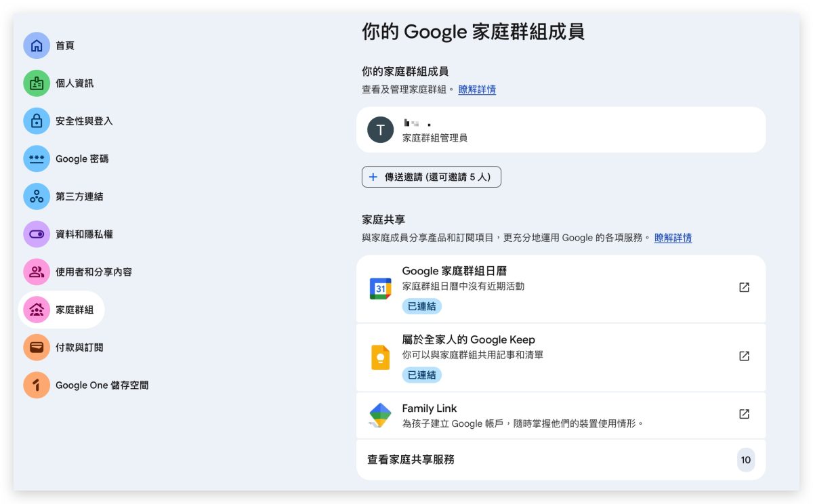The height and width of the screenshot is (504, 813).
Task: Open Google 密碼 menu item
Action: tap(82, 159)
